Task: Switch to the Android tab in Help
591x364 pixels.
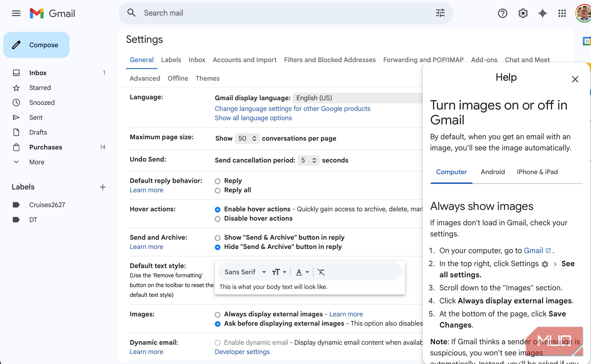Action: click(x=493, y=172)
